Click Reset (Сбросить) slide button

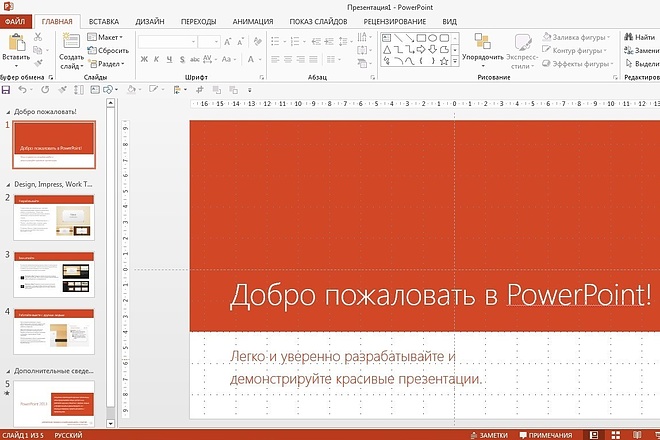pyautogui.click(x=108, y=51)
